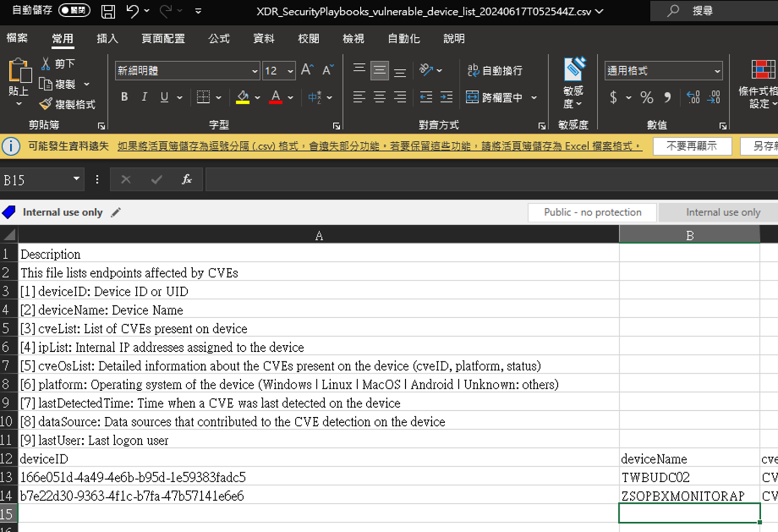Click the Don't show again button
Viewport: 778px width, 532px height.
point(692,146)
